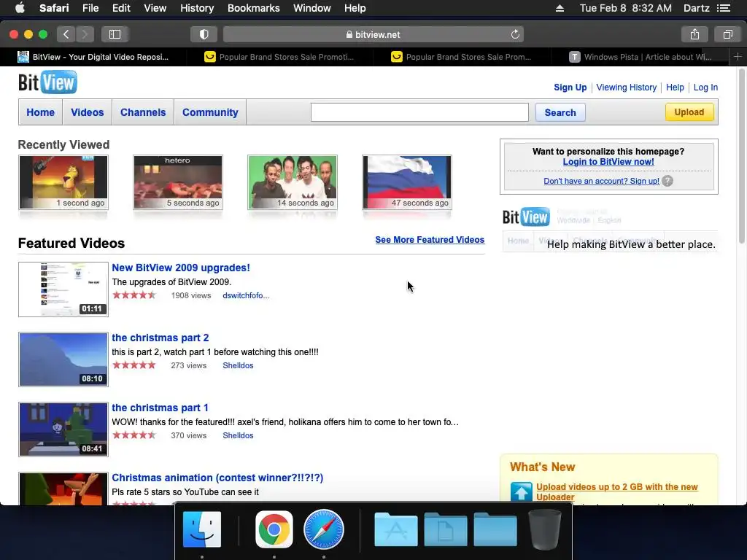
Task: Open the Trash in the dock
Action: pos(545,529)
